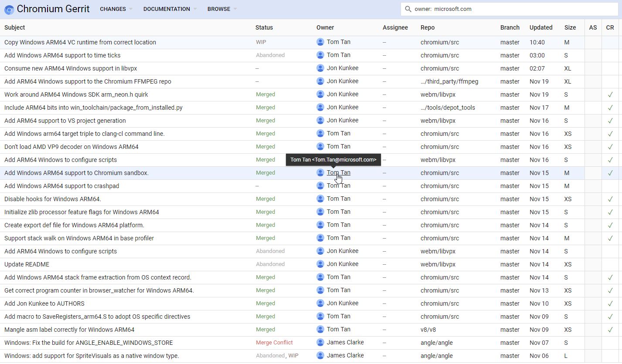Open change 'Add macro to SaveRegisters_arm64.S'

(x=97, y=317)
